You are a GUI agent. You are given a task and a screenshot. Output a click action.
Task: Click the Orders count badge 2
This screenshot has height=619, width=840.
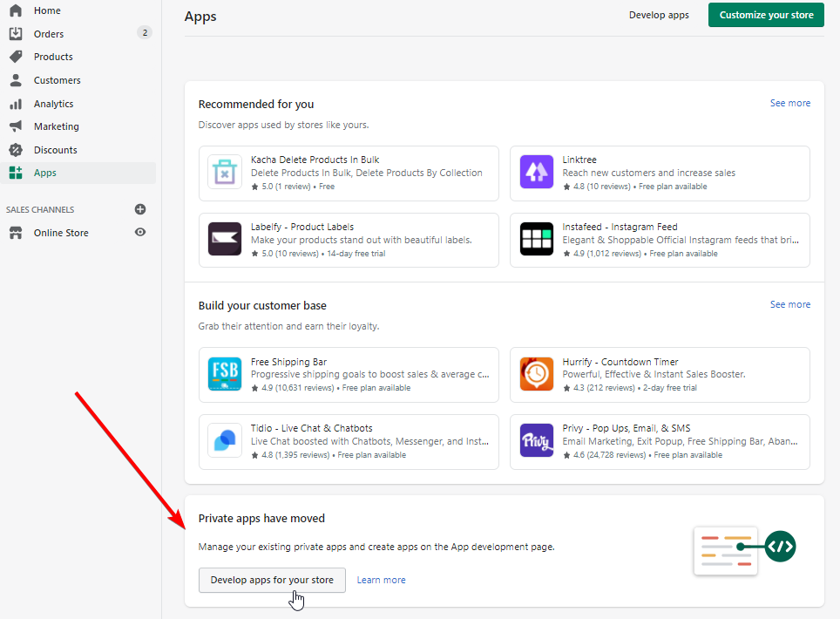(x=145, y=32)
